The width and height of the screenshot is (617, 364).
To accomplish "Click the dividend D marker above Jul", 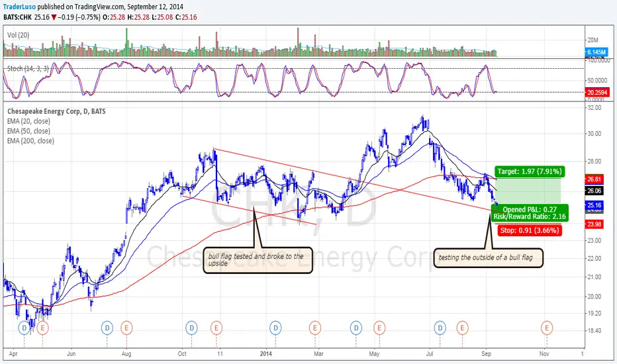I will click(x=440, y=328).
